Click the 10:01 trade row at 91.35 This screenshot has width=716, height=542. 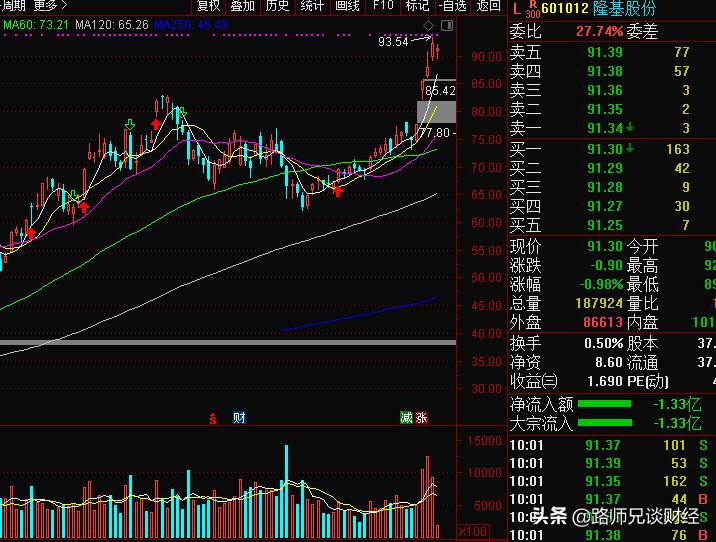[x=611, y=481]
